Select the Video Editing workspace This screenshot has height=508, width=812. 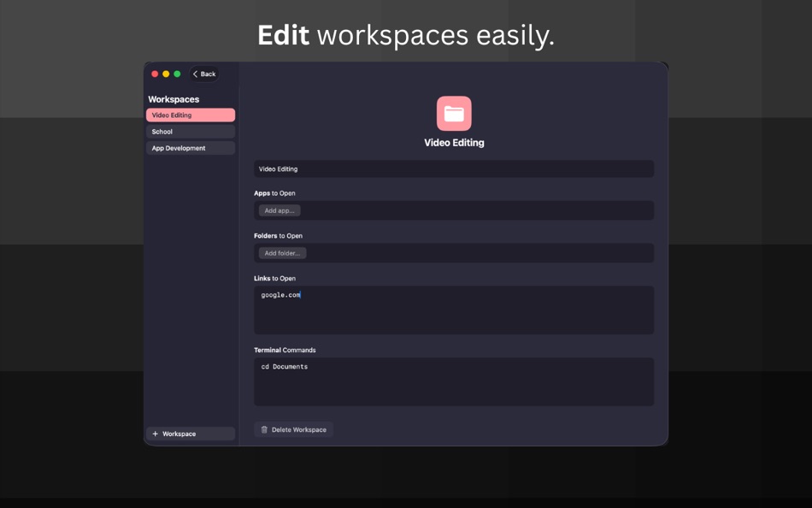click(190, 114)
